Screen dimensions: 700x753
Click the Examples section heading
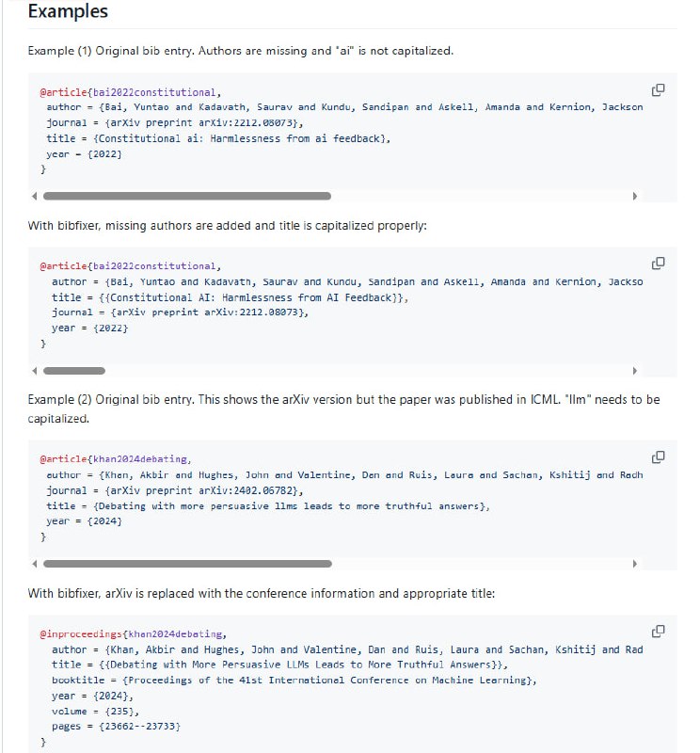68,12
